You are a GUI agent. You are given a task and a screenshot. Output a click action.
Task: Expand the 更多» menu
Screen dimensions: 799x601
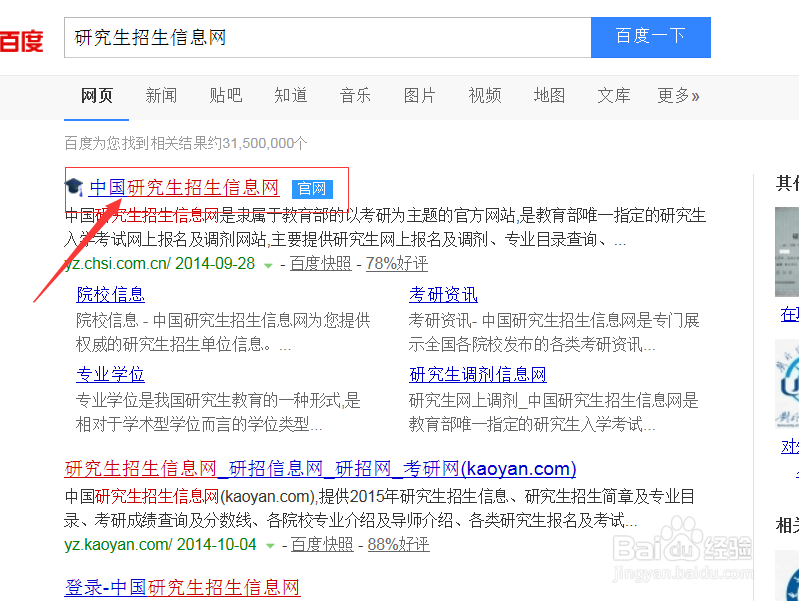pos(678,95)
